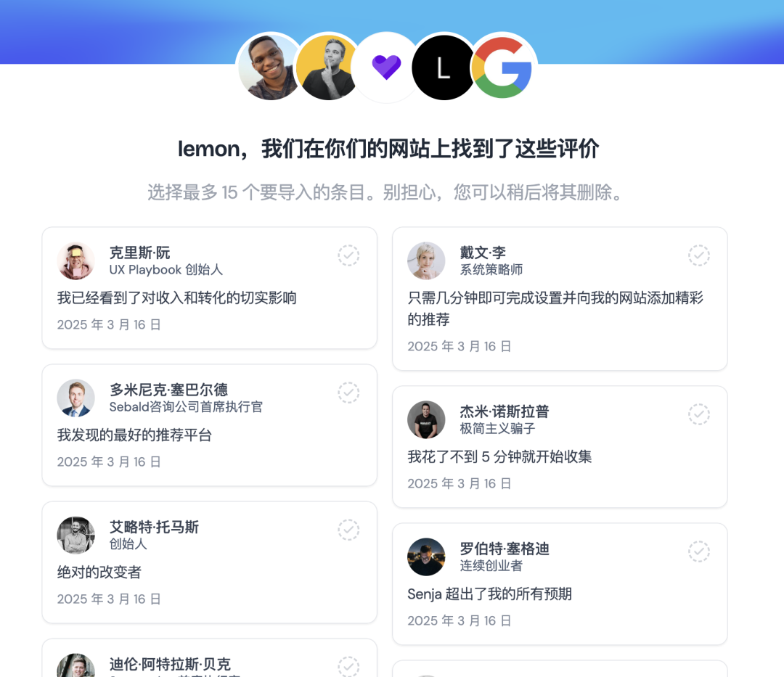Select the 克里斯·阮 testimonial checkmark

tap(348, 255)
